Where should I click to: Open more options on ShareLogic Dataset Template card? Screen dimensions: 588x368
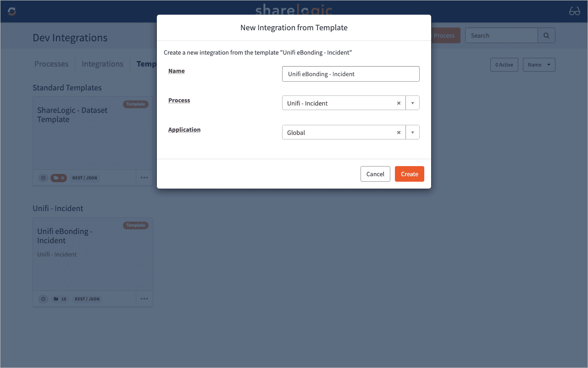pos(144,178)
